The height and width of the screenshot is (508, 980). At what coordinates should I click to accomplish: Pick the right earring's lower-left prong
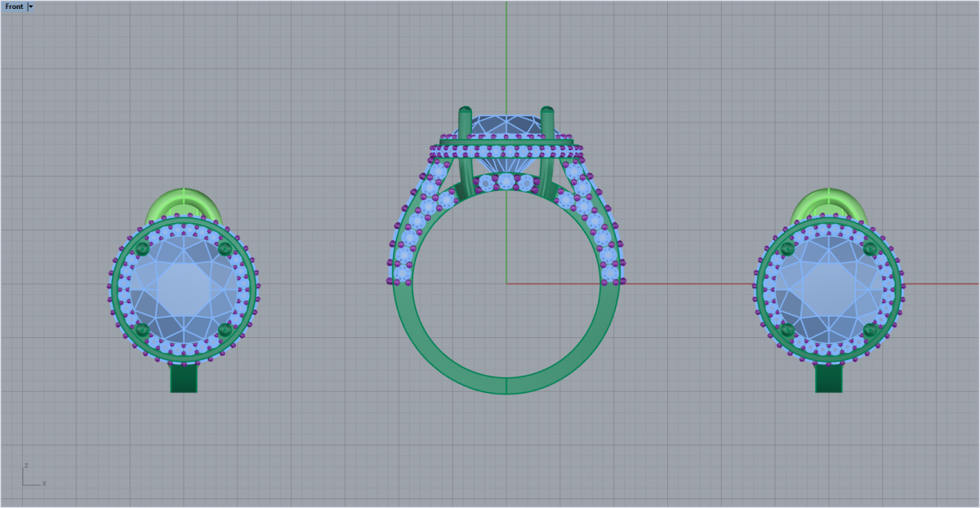pos(787,330)
